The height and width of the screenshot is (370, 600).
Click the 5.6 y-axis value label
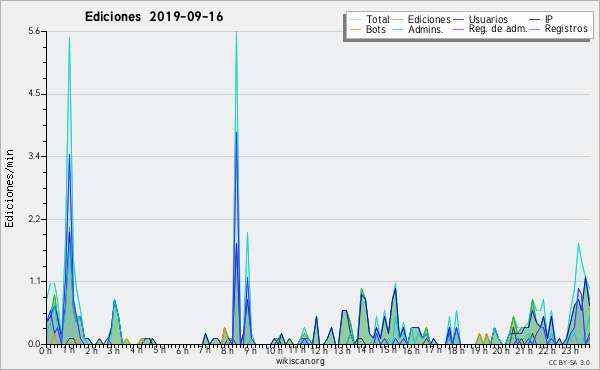(34, 31)
